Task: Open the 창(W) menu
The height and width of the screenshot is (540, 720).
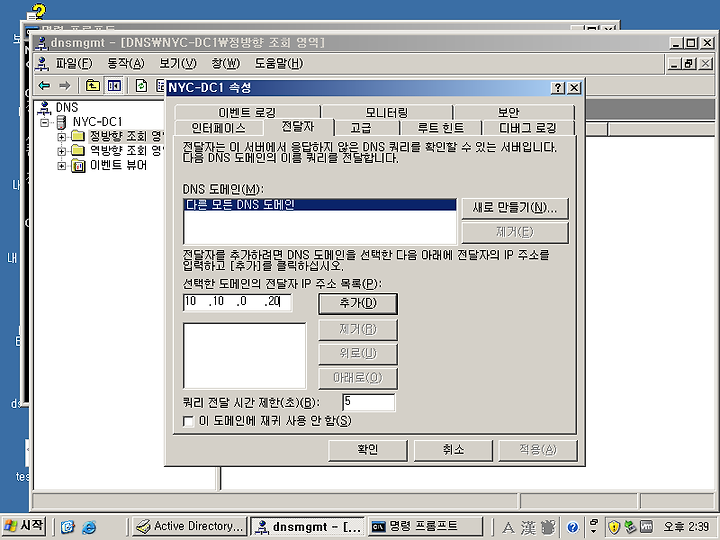Action: pos(225,63)
